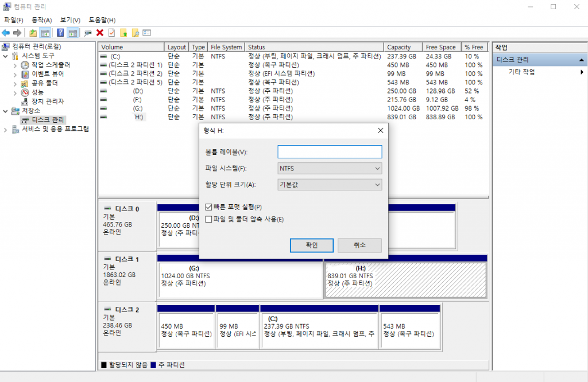The width and height of the screenshot is (588, 382).
Task: Focus the 볼륨 레이블 text field
Action: pyautogui.click(x=330, y=152)
